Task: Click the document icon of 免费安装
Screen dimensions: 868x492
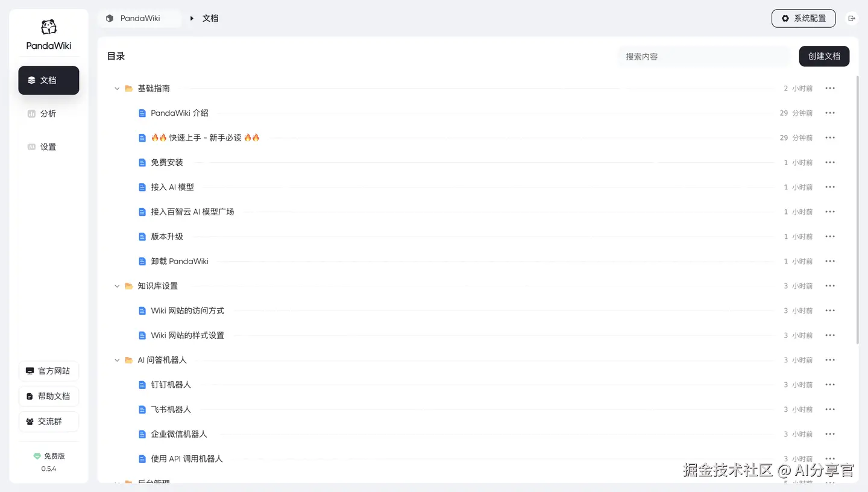Action: click(x=142, y=163)
